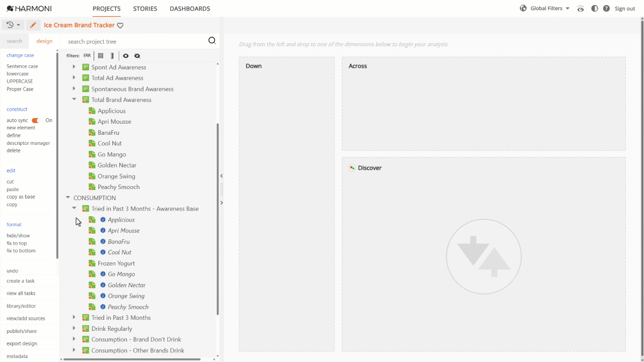Apply Sentence case
This screenshot has height=362, width=644.
[22, 66]
